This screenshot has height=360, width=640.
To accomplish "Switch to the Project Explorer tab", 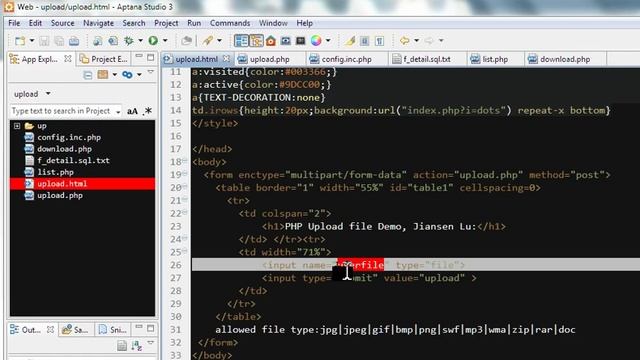I will [104, 59].
